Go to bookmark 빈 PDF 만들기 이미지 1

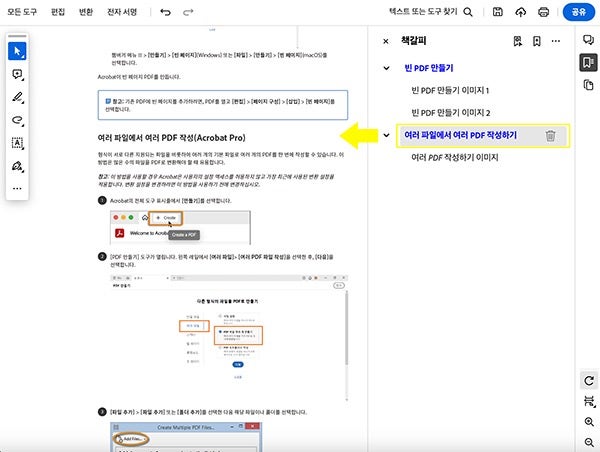(x=450, y=90)
